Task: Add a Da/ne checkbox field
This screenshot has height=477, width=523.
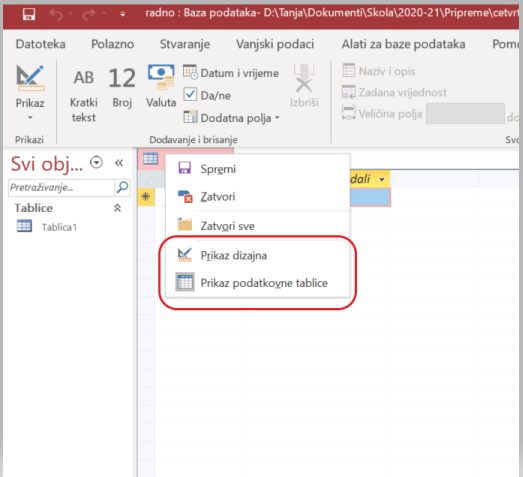Action: pos(207,95)
